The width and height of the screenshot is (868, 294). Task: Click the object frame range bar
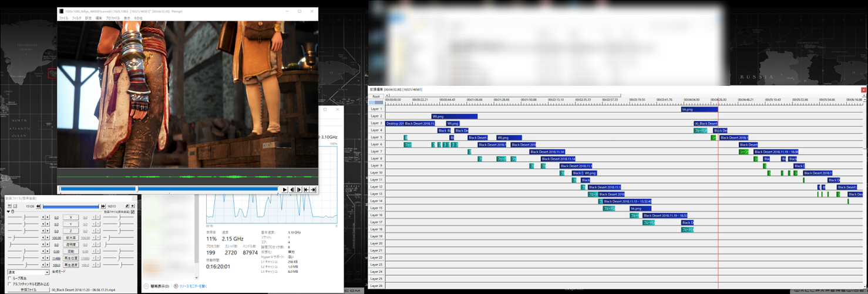coord(70,206)
